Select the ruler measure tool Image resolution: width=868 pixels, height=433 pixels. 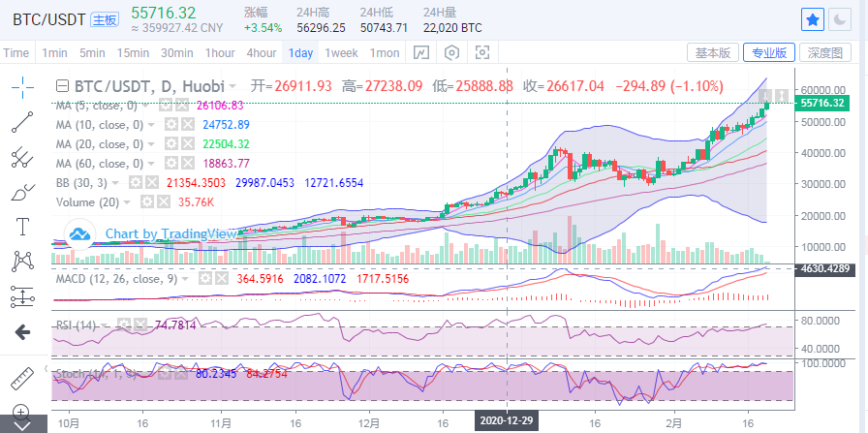pos(22,379)
